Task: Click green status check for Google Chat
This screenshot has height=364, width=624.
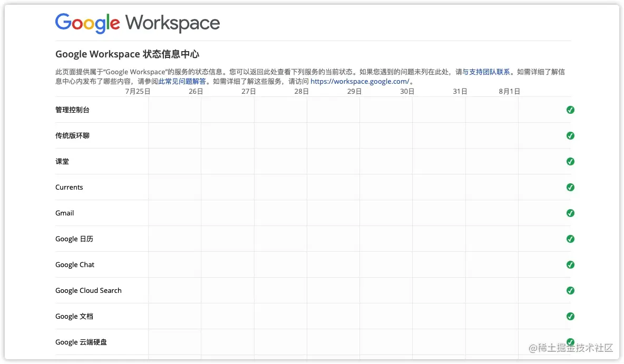Action: (570, 265)
